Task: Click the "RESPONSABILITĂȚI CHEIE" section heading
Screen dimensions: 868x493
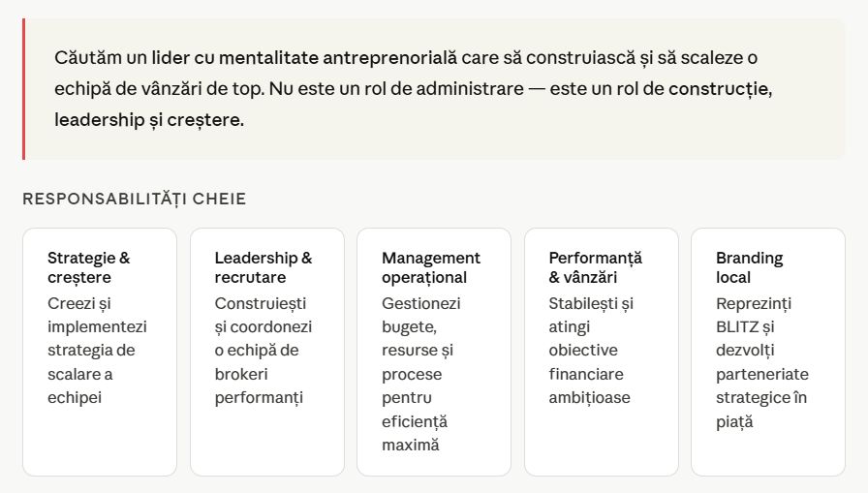Action: tap(135, 200)
